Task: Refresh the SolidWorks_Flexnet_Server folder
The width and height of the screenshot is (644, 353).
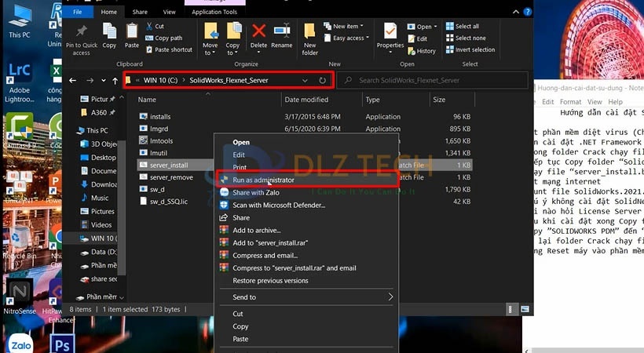Action: [323, 81]
